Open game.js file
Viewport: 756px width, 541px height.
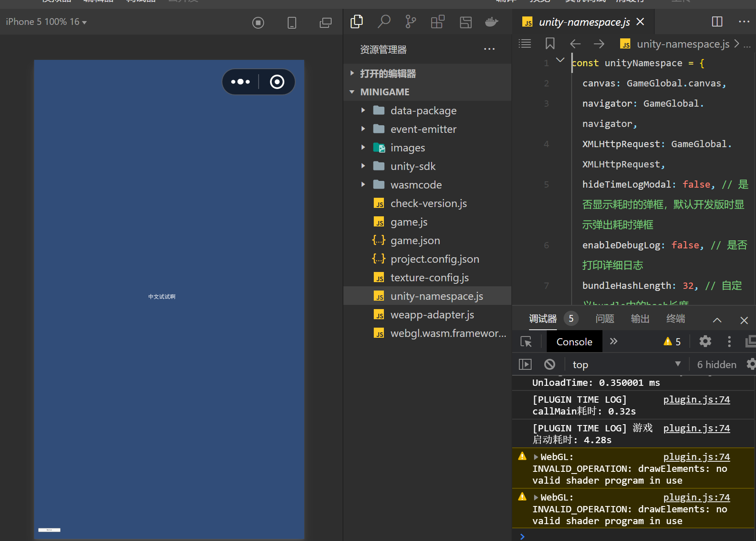(x=427, y=222)
